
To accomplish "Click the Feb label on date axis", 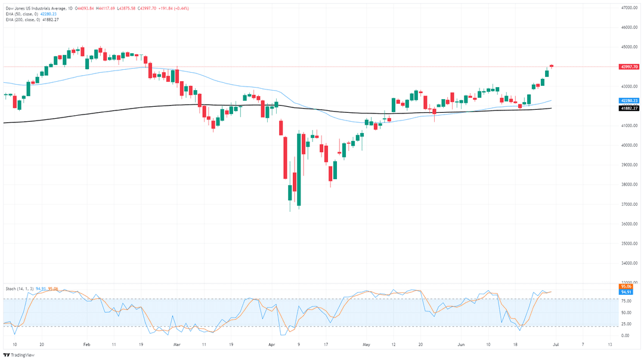I will [x=86, y=344].
